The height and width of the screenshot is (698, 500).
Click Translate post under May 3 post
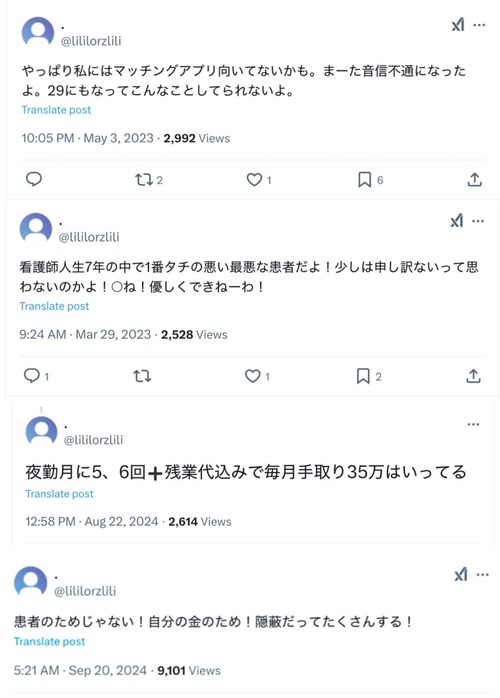pyautogui.click(x=56, y=110)
